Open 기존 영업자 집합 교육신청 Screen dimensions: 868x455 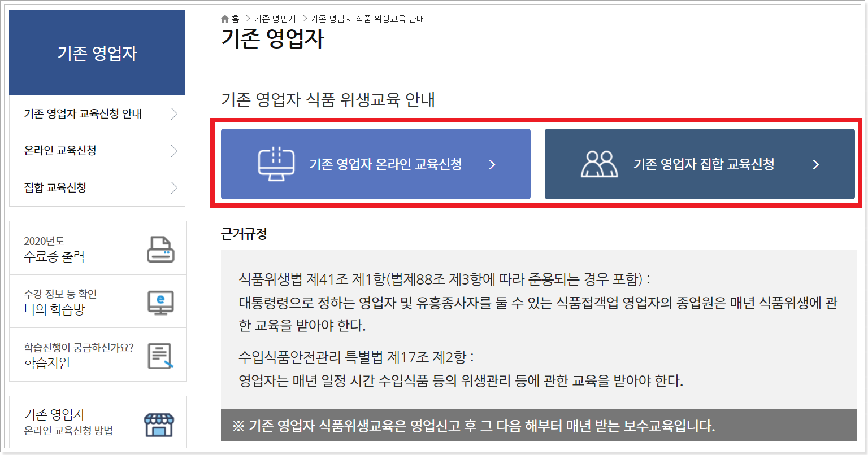pyautogui.click(x=700, y=164)
